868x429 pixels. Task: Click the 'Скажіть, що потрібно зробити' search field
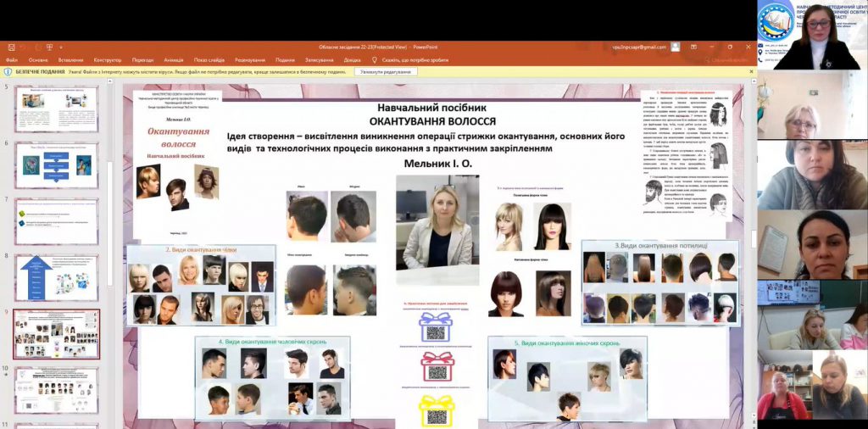point(415,60)
